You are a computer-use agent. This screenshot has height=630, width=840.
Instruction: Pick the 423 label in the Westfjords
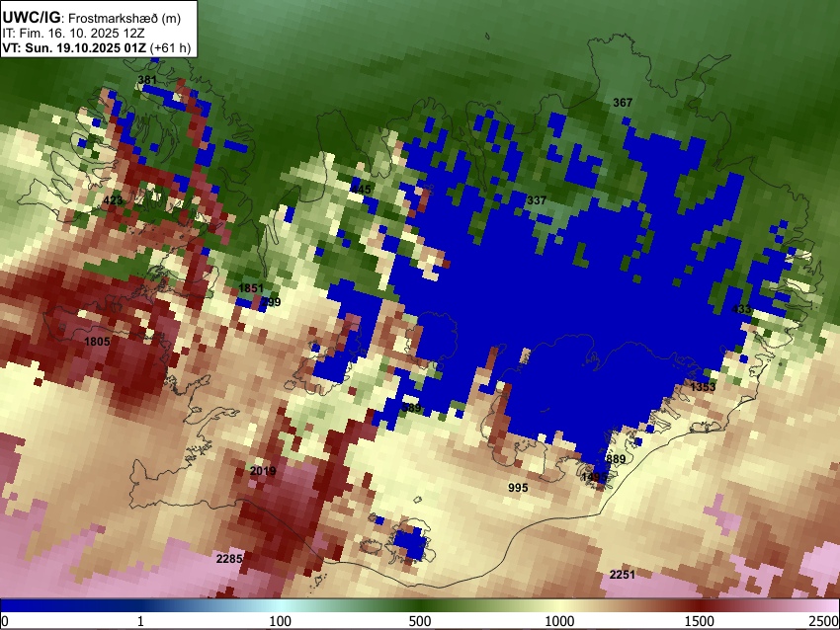coord(113,200)
